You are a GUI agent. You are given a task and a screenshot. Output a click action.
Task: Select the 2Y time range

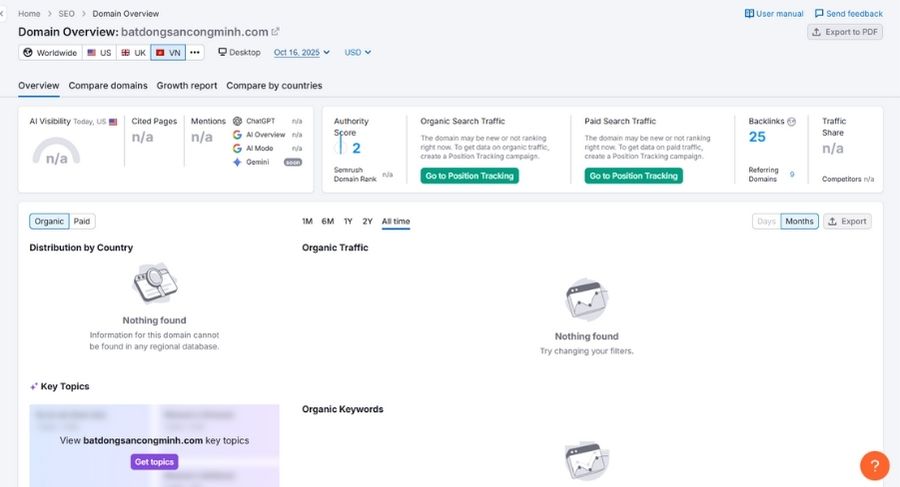pos(367,221)
